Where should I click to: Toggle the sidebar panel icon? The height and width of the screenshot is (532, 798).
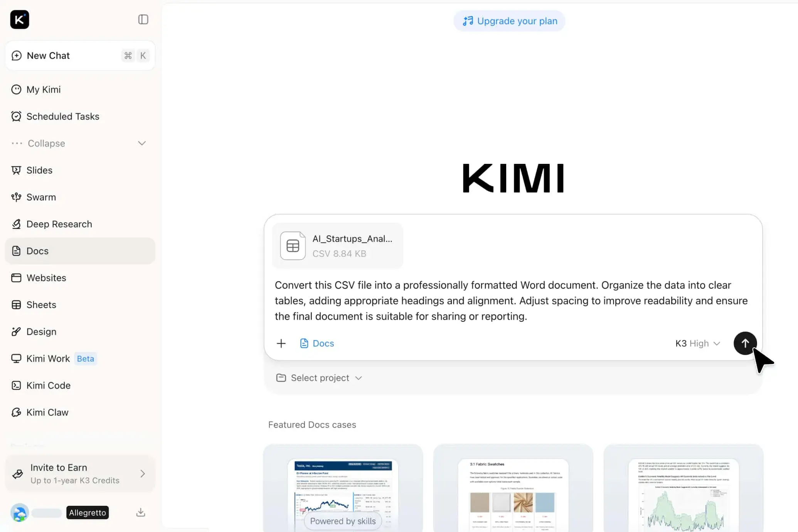143,20
